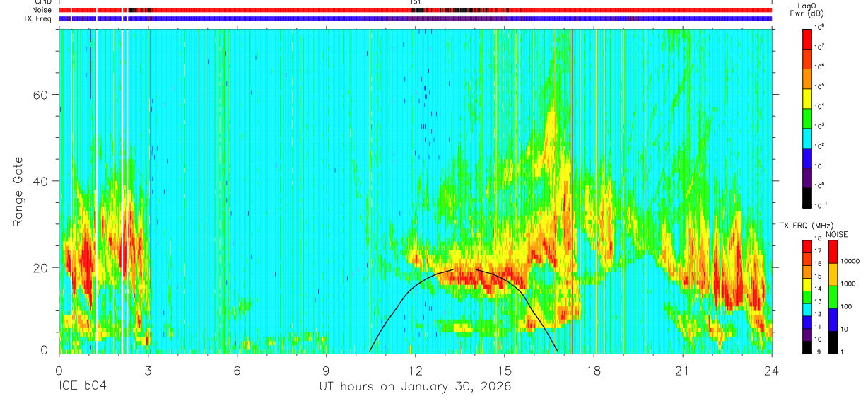Click the 6 tick label on the UT hours axis
The image size is (868, 401).
tap(237, 370)
